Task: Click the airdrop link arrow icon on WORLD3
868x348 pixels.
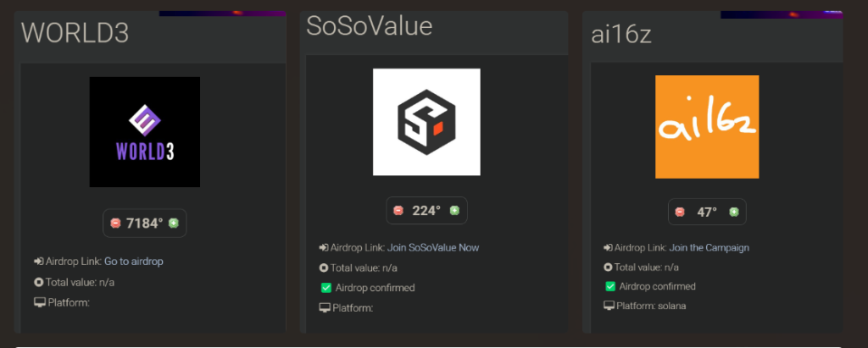Action: 38,261
